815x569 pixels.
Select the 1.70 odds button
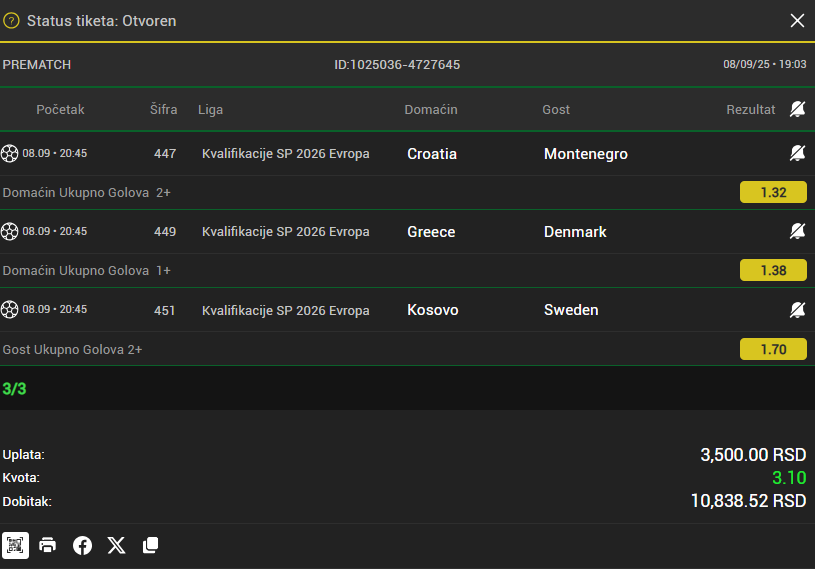point(773,349)
